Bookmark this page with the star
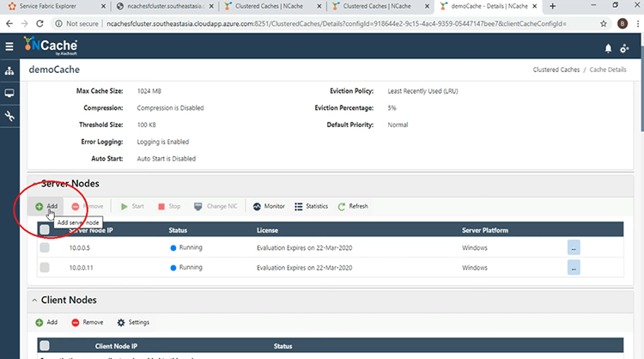644x359 pixels. (604, 24)
